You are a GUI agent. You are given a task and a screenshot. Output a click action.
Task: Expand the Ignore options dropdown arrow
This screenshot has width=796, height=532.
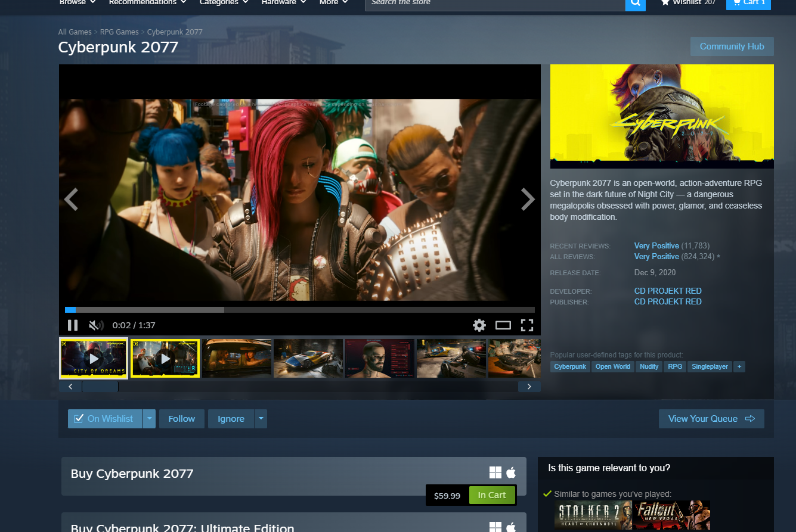tap(261, 419)
